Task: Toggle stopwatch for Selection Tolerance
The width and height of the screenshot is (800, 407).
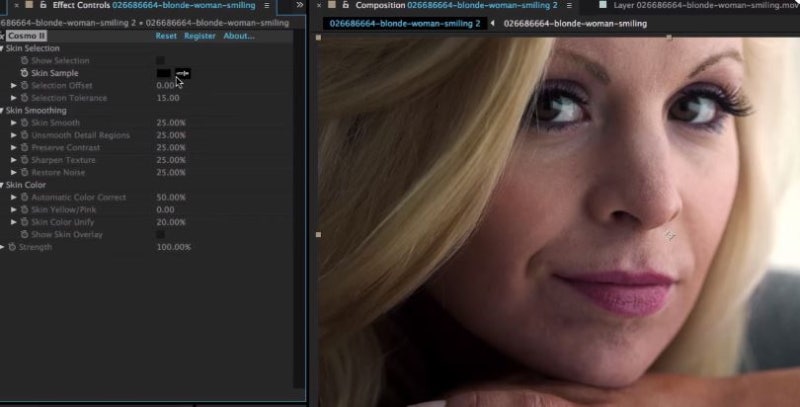Action: coord(24,98)
